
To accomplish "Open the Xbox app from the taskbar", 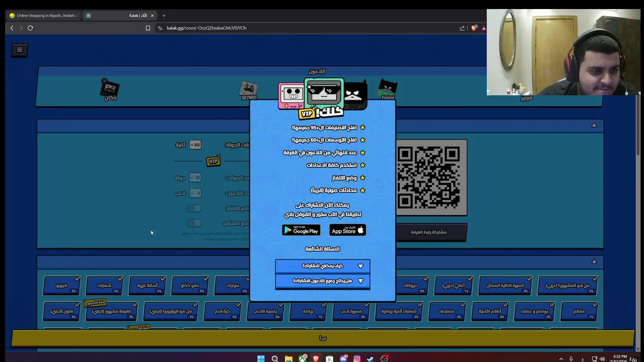I will coord(302,358).
